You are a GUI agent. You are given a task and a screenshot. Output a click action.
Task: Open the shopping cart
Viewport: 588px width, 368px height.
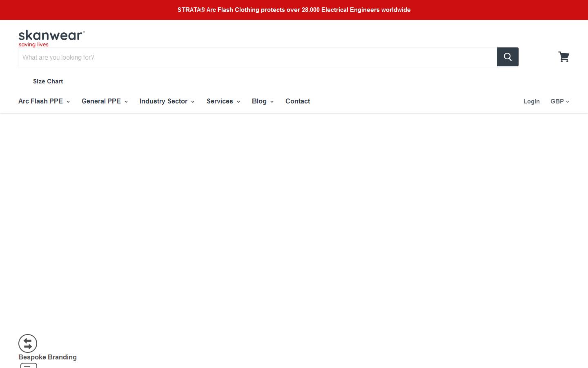pos(563,57)
